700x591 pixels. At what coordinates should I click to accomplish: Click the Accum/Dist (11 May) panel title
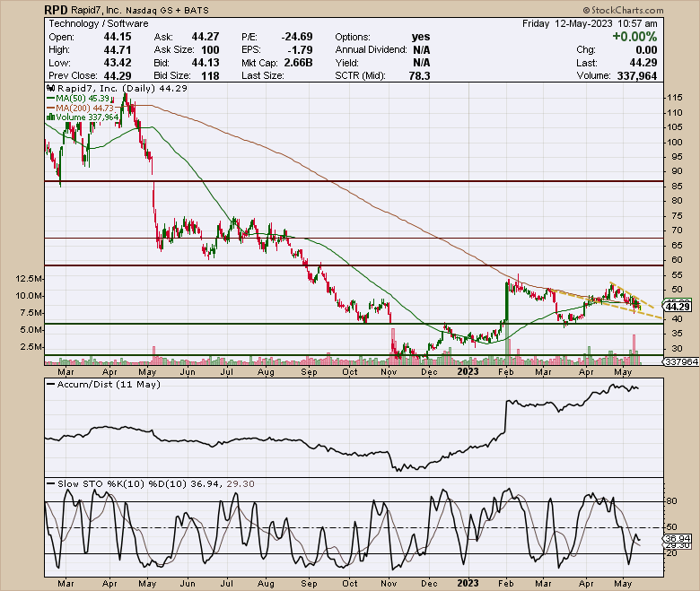coord(109,385)
